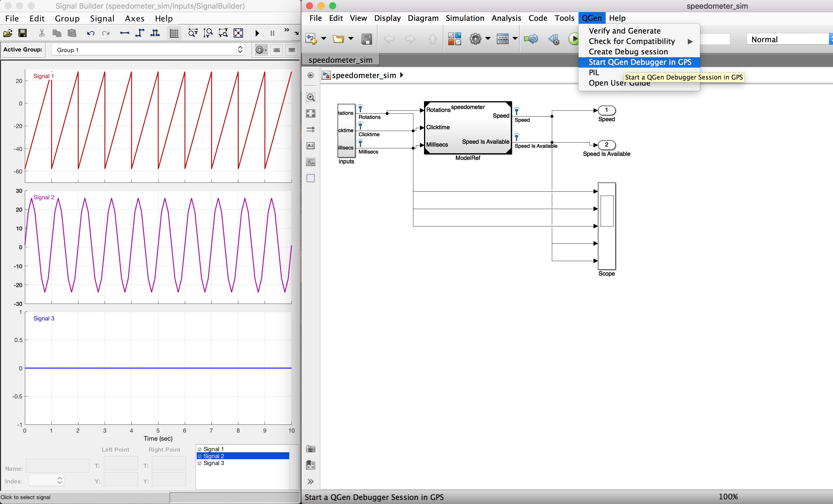Open the Simulation menu in Simulink
The height and width of the screenshot is (504, 833).
pyautogui.click(x=465, y=18)
